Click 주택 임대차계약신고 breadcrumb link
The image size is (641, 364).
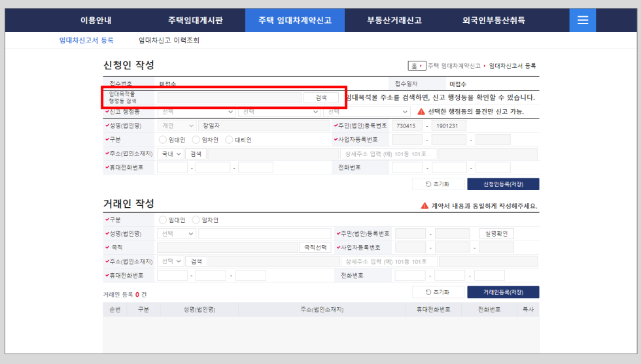pyautogui.click(x=454, y=66)
